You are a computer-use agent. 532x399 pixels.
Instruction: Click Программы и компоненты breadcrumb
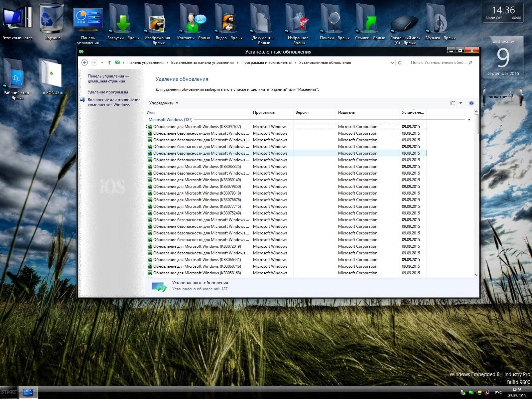(266, 63)
